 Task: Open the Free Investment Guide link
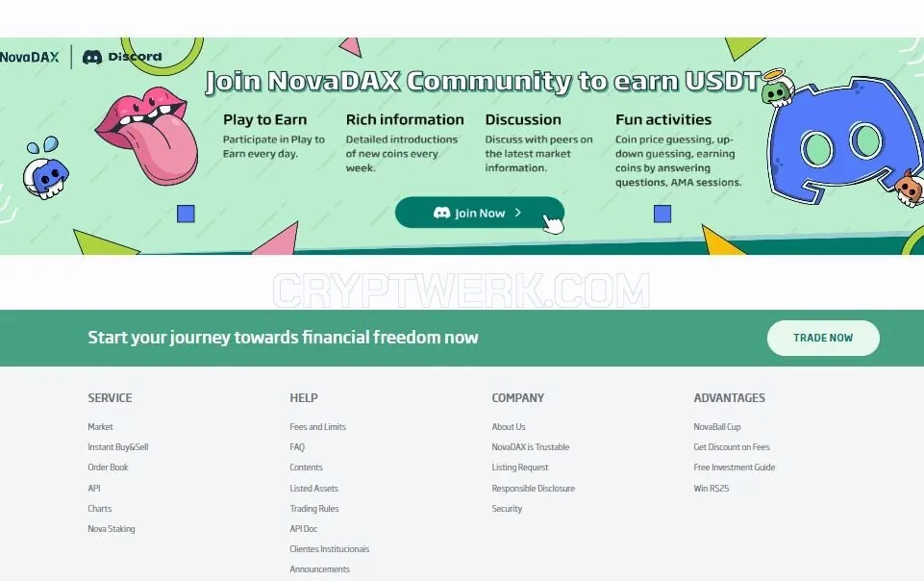click(x=735, y=467)
